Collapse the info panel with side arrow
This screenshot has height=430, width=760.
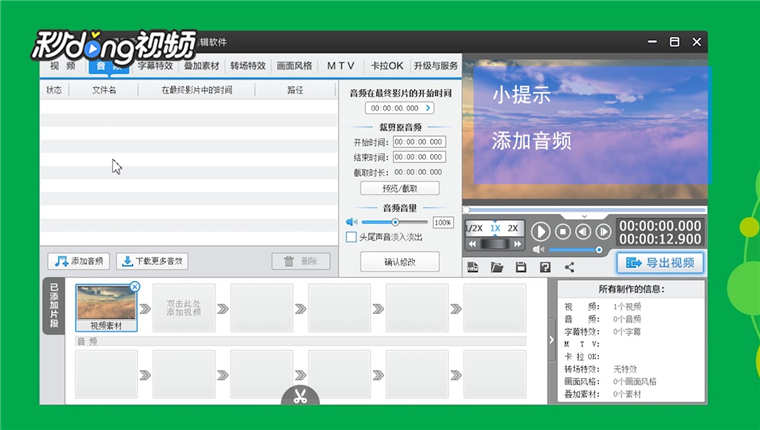[552, 340]
